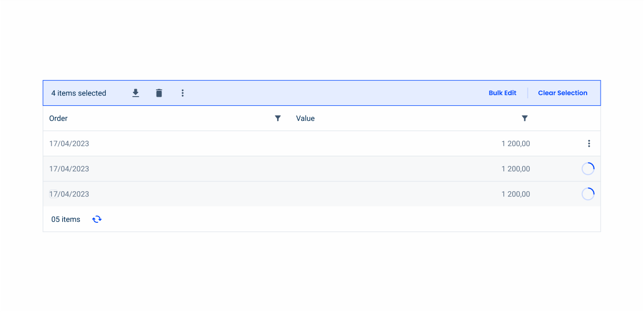Sort by the Value column header

305,118
